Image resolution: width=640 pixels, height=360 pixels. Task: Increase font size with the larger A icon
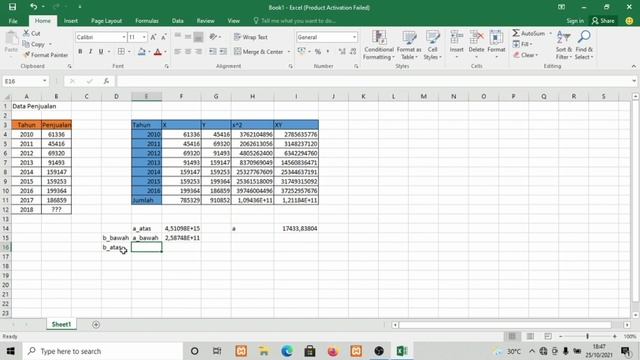tap(153, 37)
